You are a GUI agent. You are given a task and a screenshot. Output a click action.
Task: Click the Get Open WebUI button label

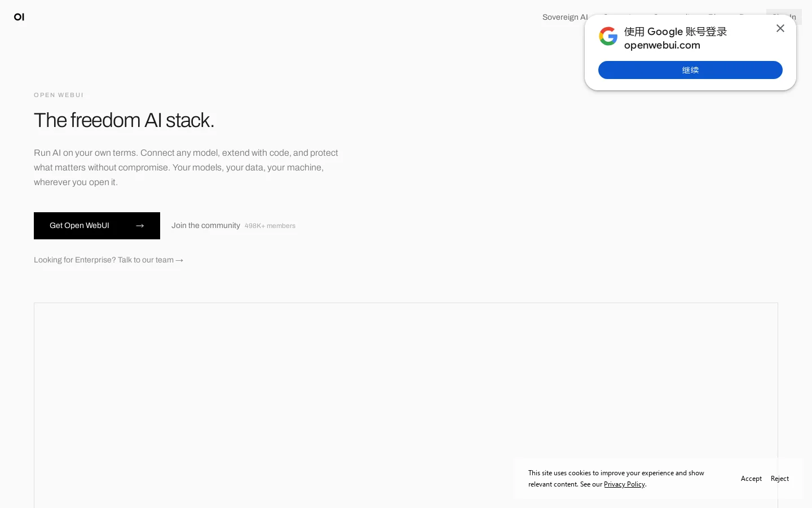coord(80,226)
